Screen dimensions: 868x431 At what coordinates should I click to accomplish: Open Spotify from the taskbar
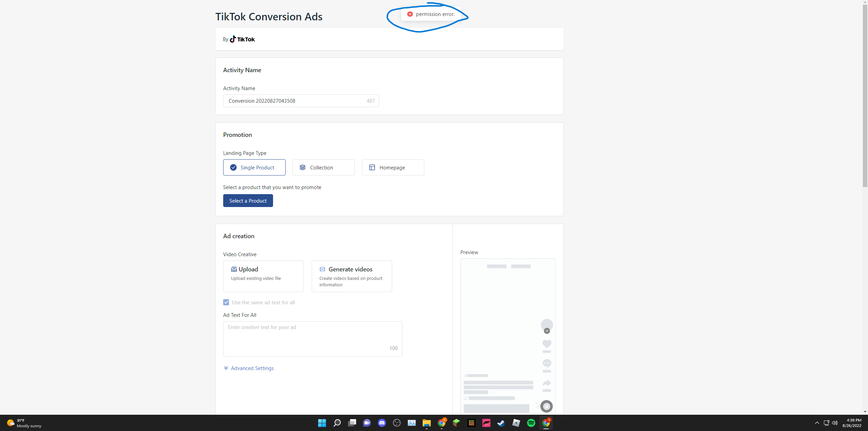(531, 423)
